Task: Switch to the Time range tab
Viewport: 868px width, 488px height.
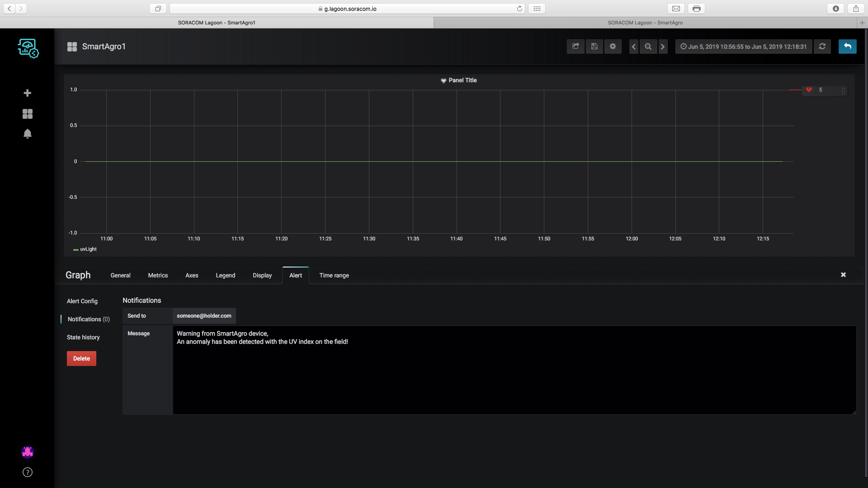Action: 334,275
